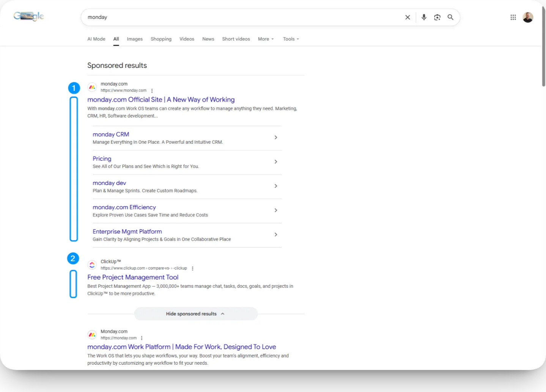
Task: Switch to Images tab
Action: pos(135,39)
